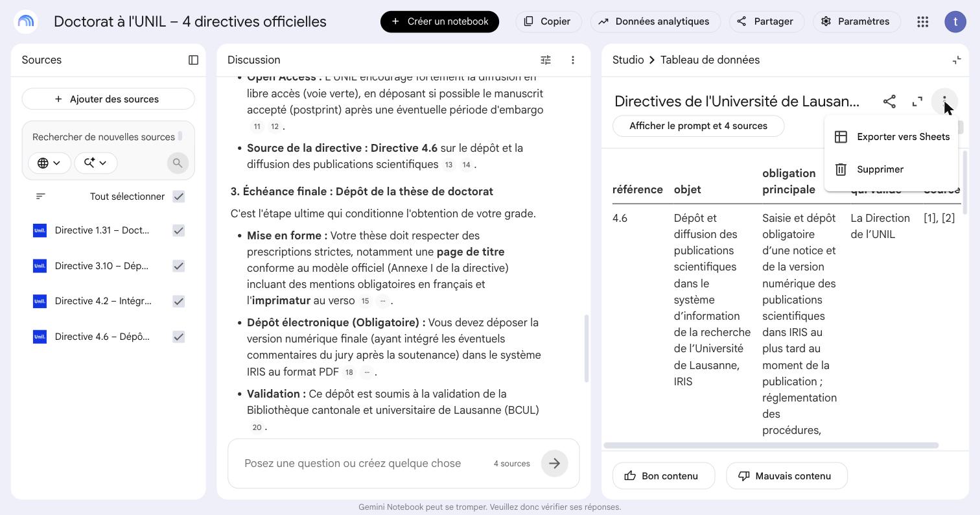This screenshot has height=515, width=980.
Task: Open Paramètres
Action: 856,21
